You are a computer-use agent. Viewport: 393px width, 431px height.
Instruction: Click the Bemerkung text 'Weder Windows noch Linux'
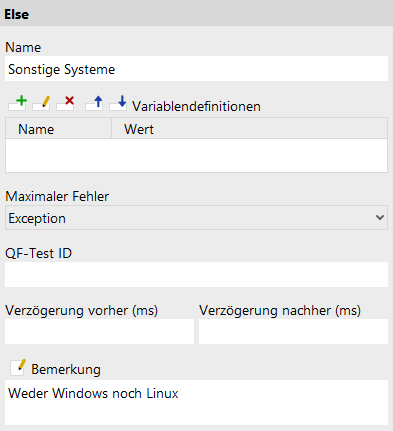click(93, 393)
